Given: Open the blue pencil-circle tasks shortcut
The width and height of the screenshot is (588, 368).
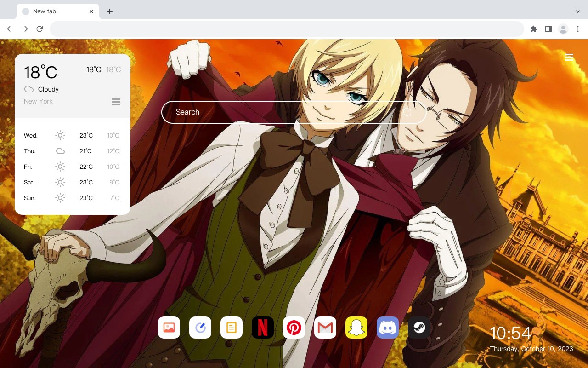Looking at the screenshot, I should 200,328.
